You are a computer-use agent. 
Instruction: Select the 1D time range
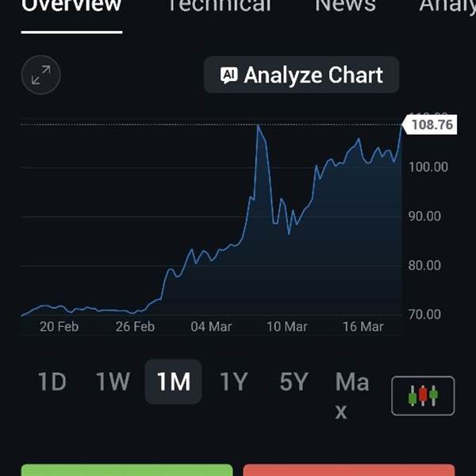point(52,382)
